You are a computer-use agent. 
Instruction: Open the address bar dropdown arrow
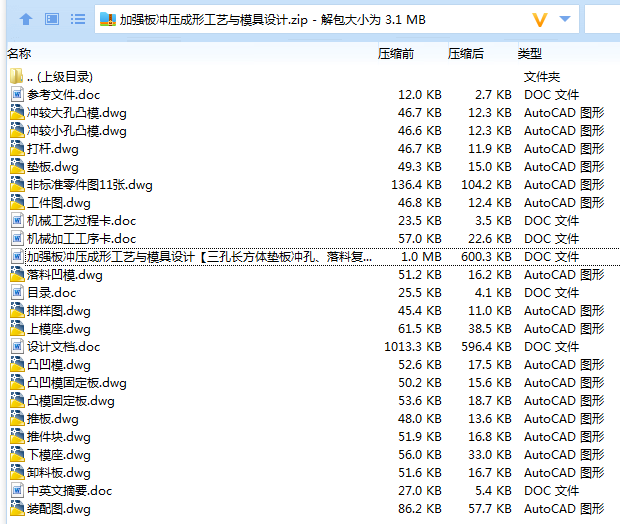565,19
